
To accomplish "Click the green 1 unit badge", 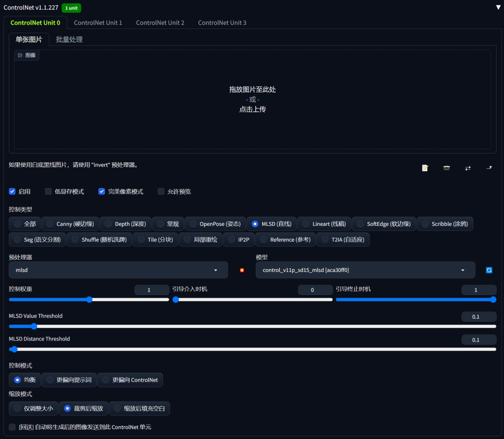I will click(71, 8).
